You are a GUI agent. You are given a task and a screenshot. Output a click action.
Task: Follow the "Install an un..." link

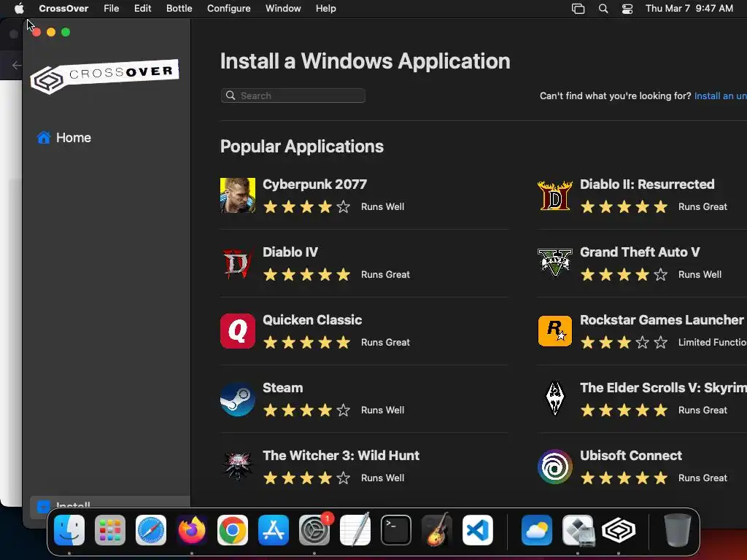[x=720, y=96]
